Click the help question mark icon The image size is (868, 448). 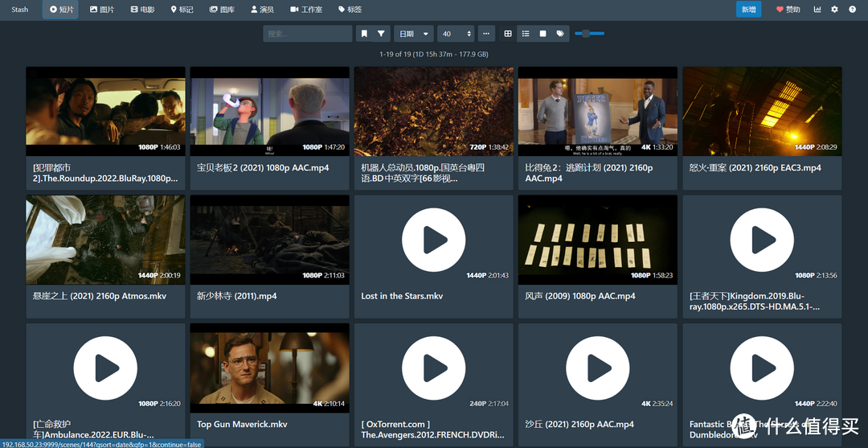coord(853,10)
